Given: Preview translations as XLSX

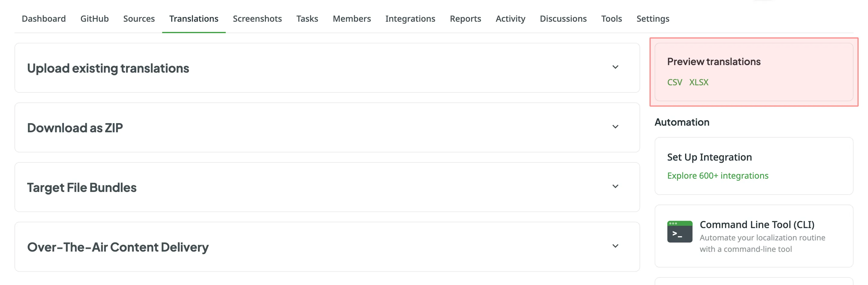Looking at the screenshot, I should (699, 82).
